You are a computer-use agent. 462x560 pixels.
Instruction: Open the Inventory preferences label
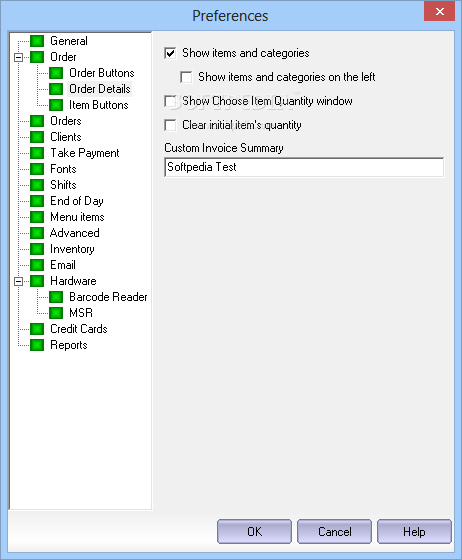pos(72,249)
